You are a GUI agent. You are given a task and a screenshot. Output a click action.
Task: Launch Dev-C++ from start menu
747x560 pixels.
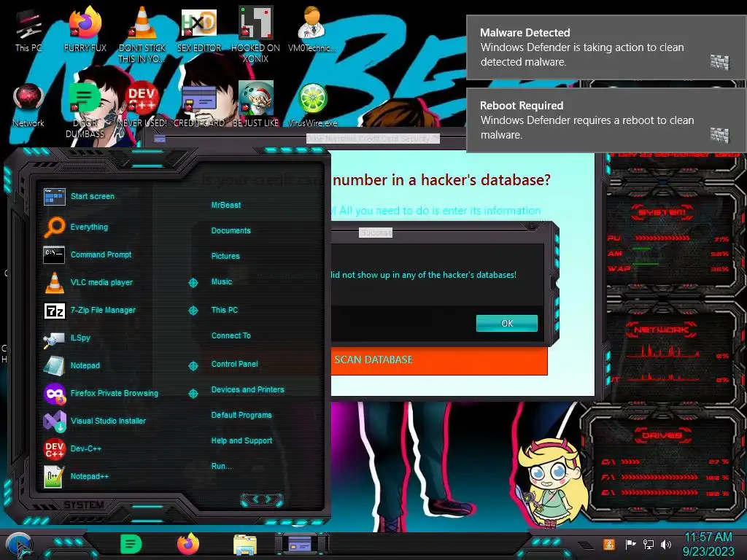click(x=72, y=448)
